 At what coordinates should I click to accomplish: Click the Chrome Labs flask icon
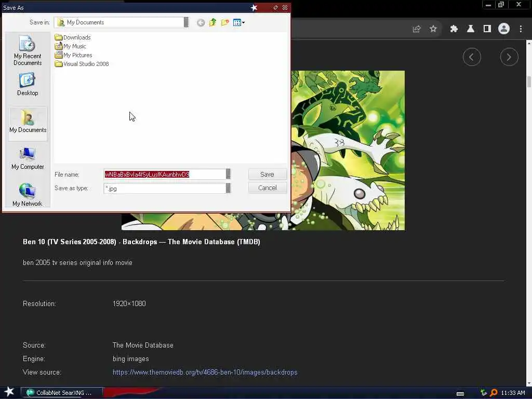click(471, 29)
